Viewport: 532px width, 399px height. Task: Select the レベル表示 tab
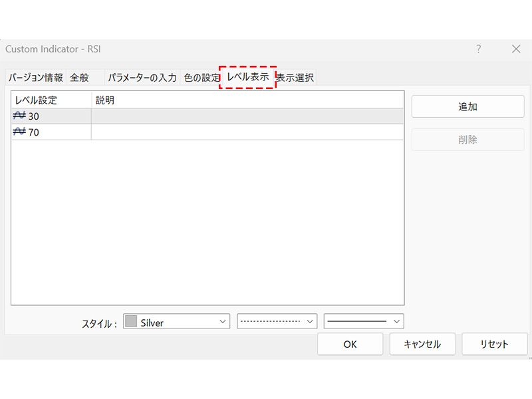pos(247,77)
